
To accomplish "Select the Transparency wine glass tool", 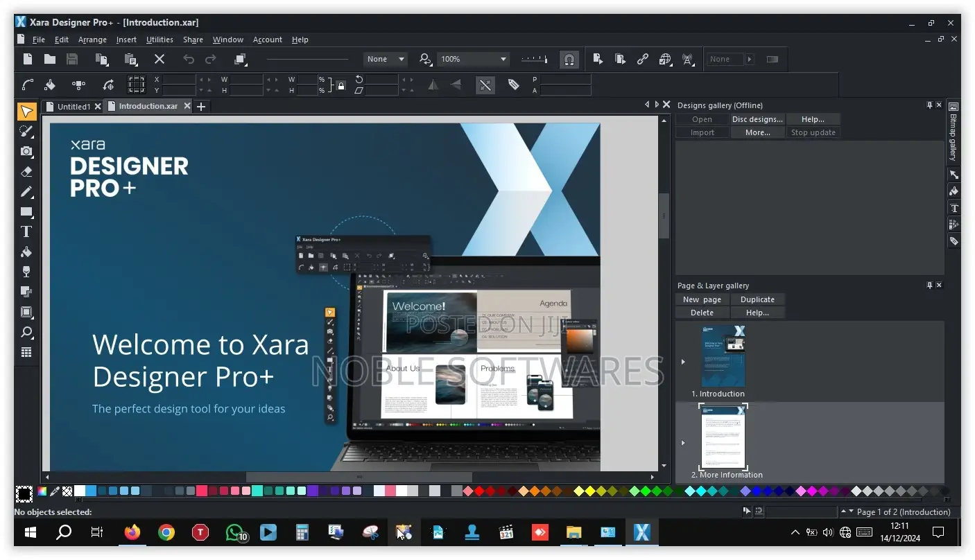I will coord(26,272).
